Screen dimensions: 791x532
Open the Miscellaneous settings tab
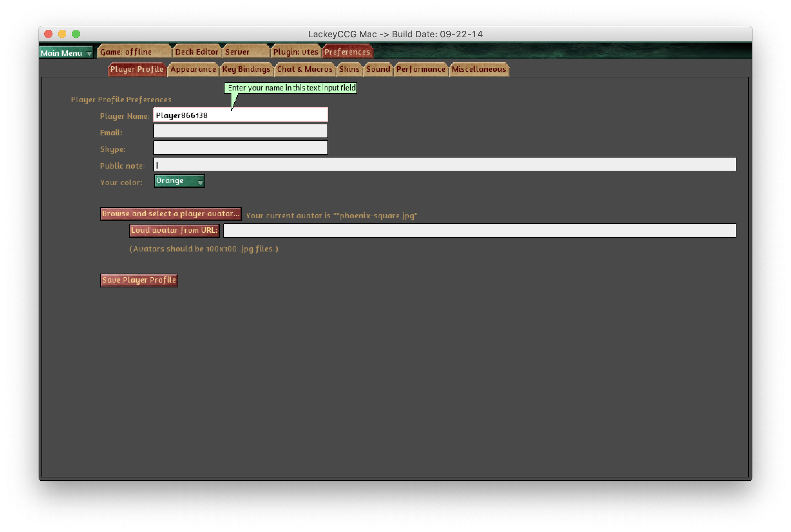[478, 69]
